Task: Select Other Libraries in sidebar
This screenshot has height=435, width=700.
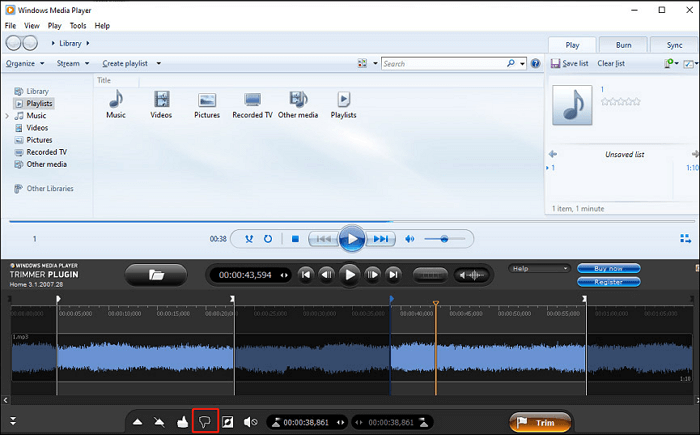Action: tap(44, 188)
